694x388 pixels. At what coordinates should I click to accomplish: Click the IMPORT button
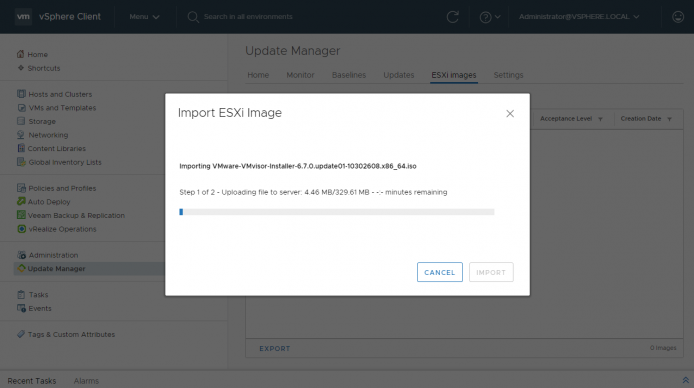coord(491,272)
